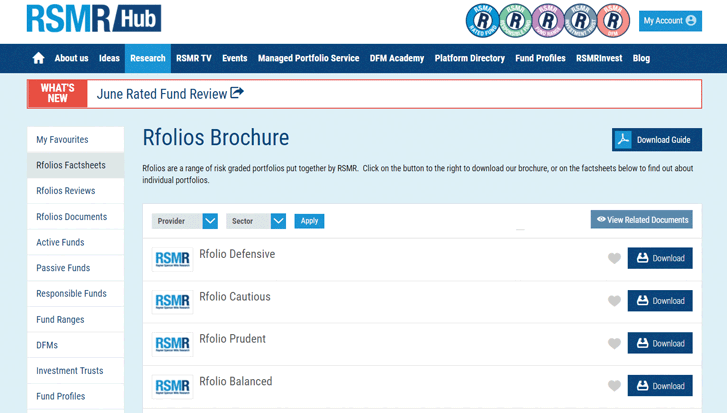The width and height of the screenshot is (727, 413).
Task: Expand the Sector dropdown
Action: tap(256, 221)
